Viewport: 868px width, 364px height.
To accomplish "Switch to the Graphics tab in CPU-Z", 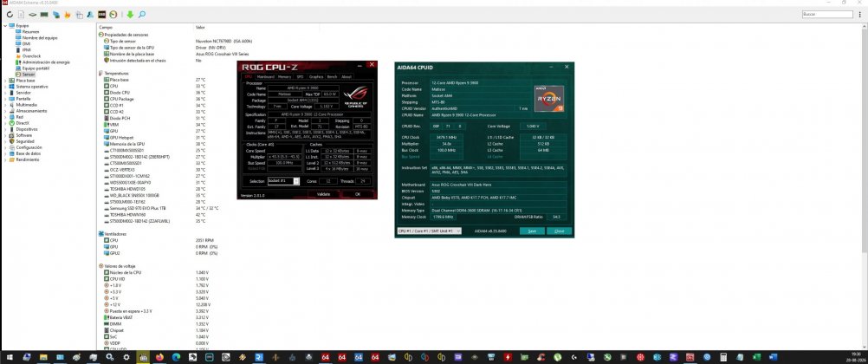I will (316, 76).
